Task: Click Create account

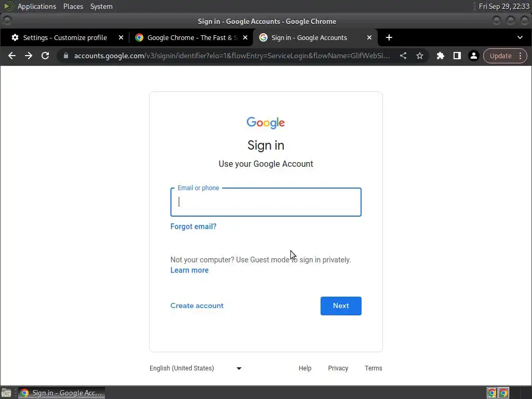Action: pos(197,305)
